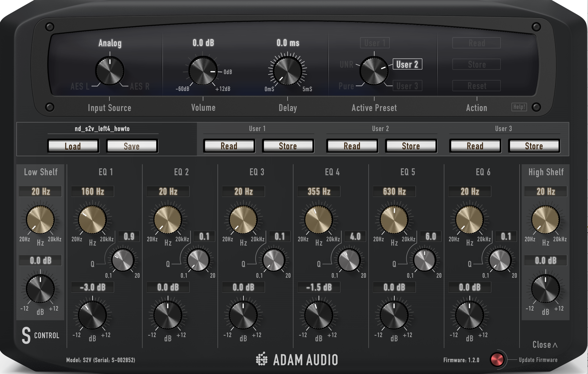This screenshot has height=374, width=588.
Task: Click the EQ 4 -1.5 dB field
Action: 319,287
